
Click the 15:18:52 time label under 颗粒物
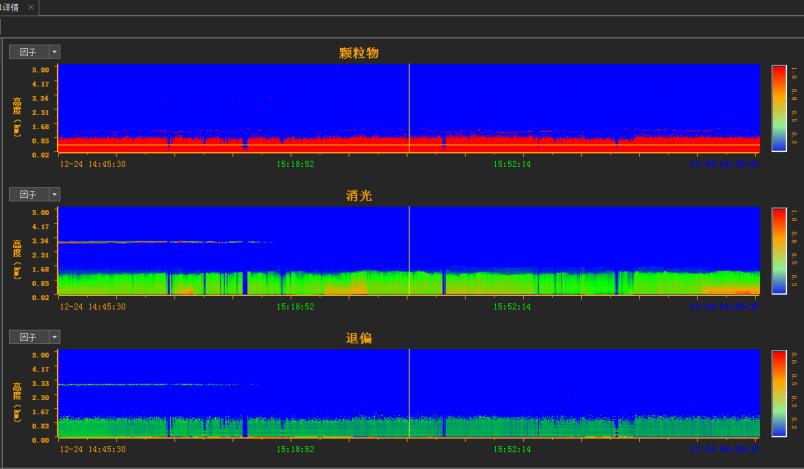[x=295, y=164]
